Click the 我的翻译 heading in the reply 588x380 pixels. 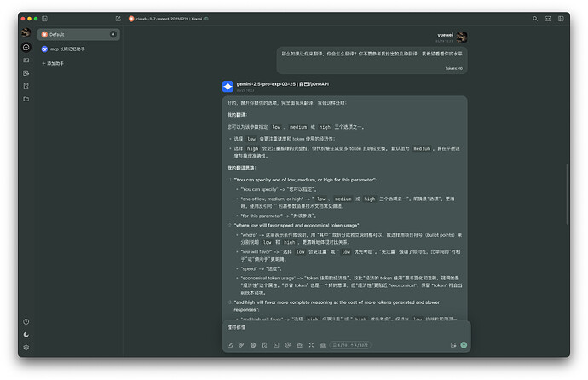(237, 115)
